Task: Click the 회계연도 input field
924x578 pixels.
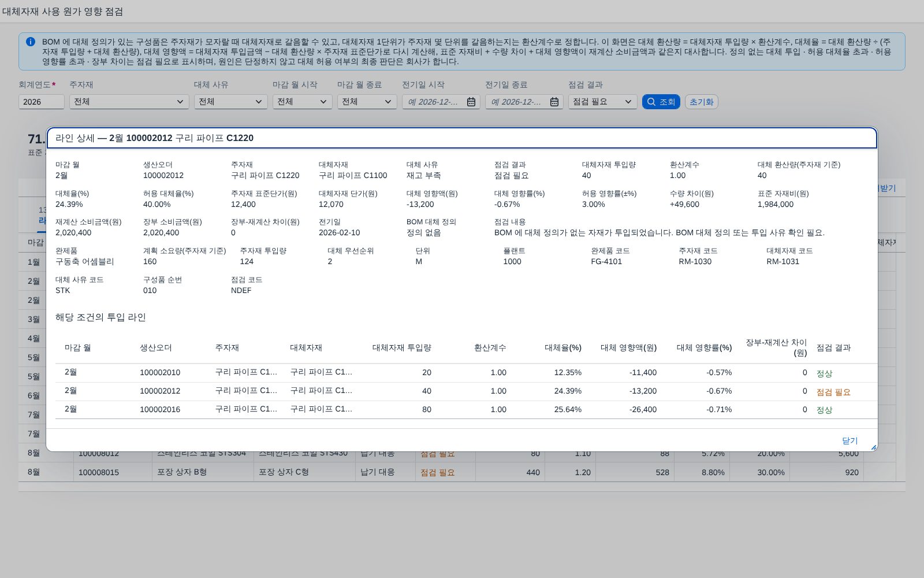Action: [x=42, y=102]
